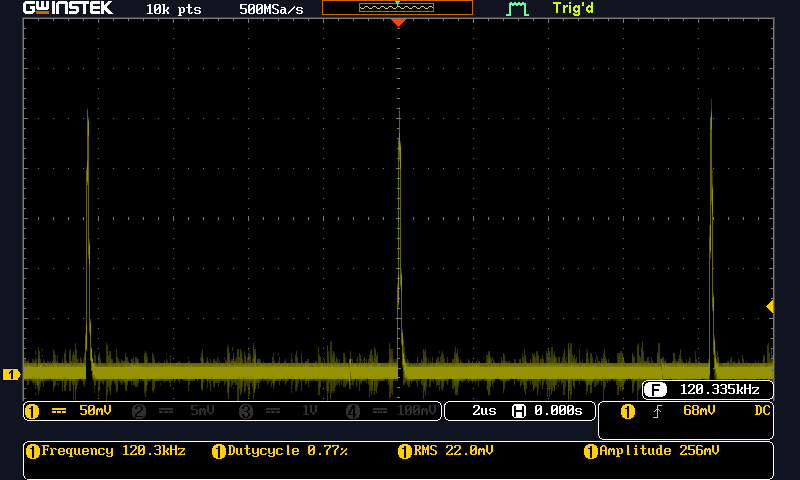Screen dimensions: 800x480
Task: Click the Trig'd status indicator
Action: pos(573,8)
